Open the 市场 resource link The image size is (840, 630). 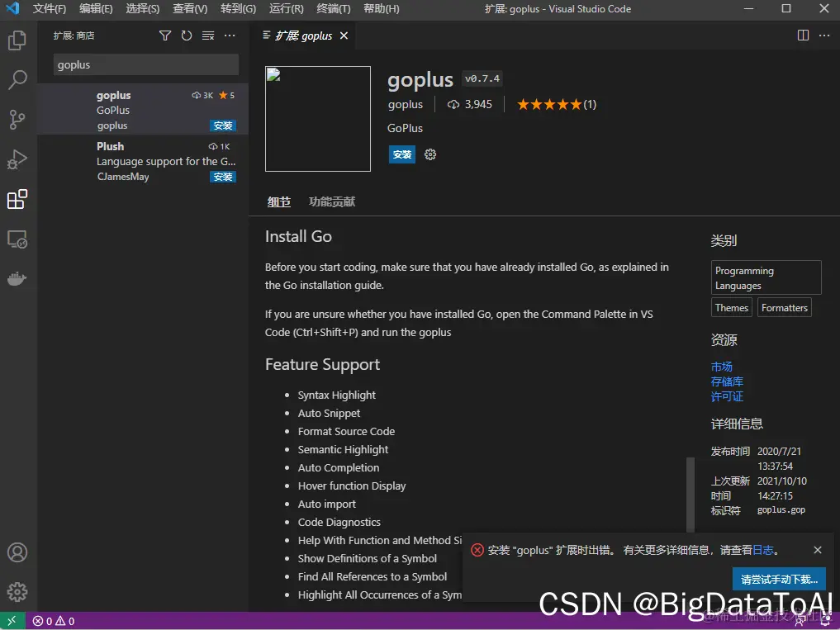721,367
